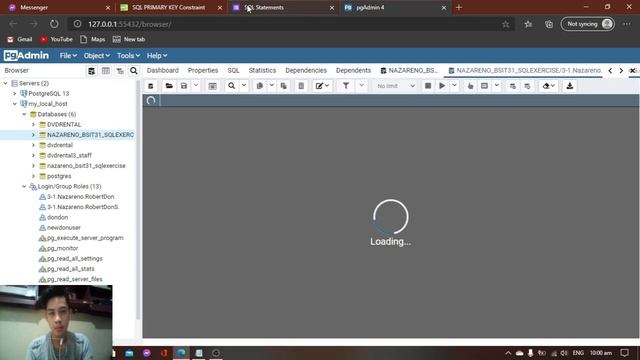Screen dimensions: 640x360
Task: Click the Search Objects magnifier in Browser panel
Action: tap(134, 71)
